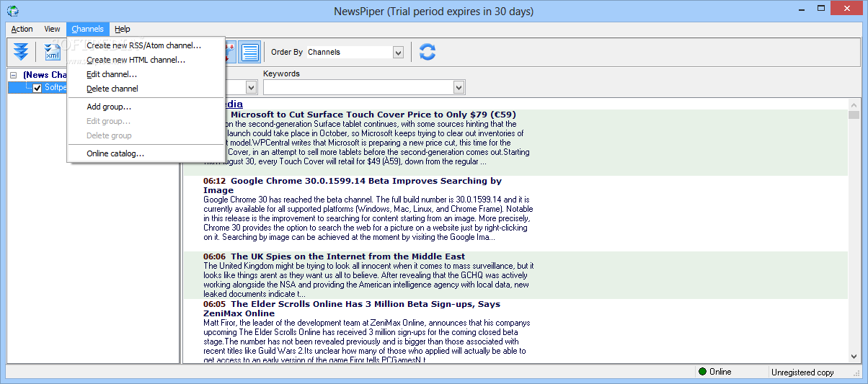Click the Google Chrome 30 article summary text
The image size is (868, 384).
pyautogui.click(x=368, y=218)
